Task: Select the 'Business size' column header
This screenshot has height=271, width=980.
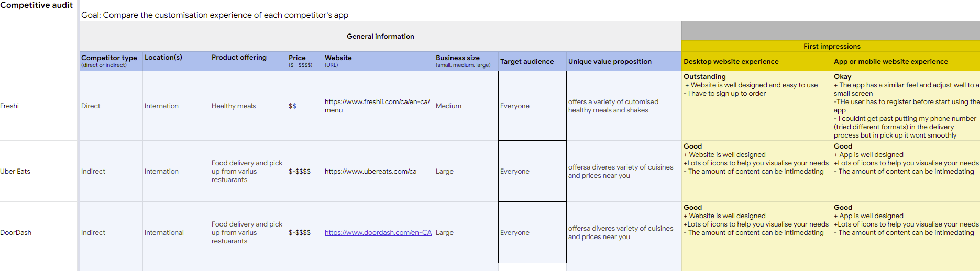Action: (x=466, y=61)
